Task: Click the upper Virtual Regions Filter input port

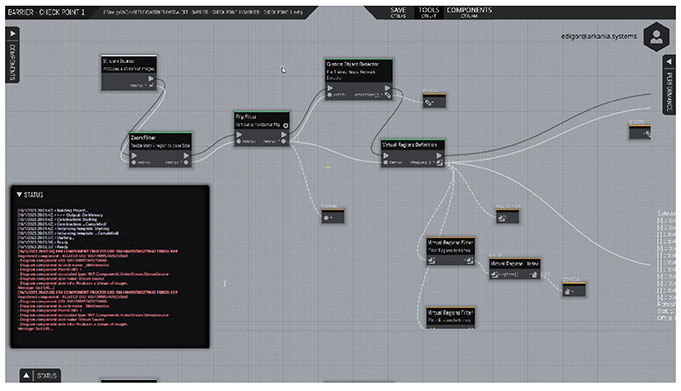Action: (431, 261)
